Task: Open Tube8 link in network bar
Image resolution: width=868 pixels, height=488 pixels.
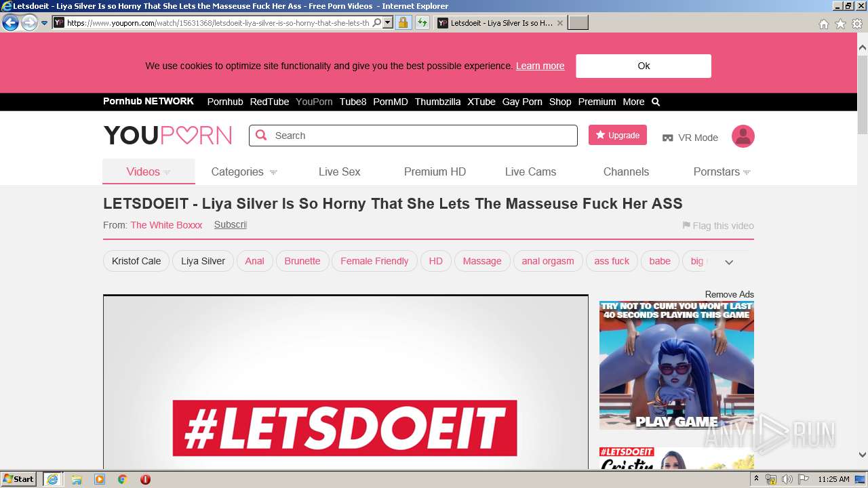Action: 353,102
